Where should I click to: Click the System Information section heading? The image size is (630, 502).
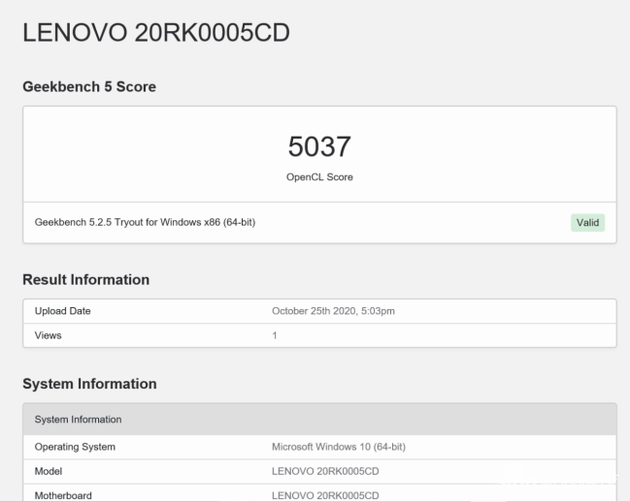(89, 384)
